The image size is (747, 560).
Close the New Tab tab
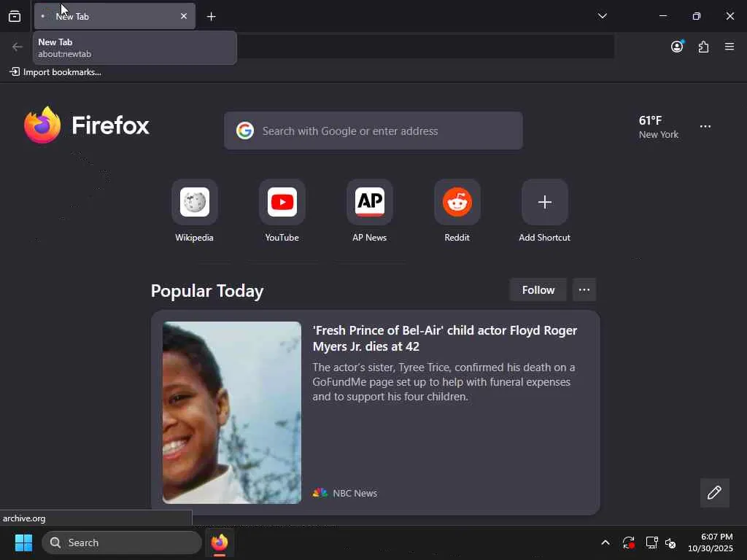(x=184, y=16)
